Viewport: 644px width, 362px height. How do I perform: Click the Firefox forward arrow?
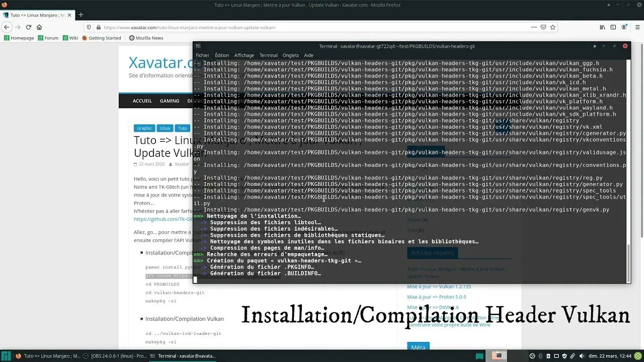pos(18,27)
